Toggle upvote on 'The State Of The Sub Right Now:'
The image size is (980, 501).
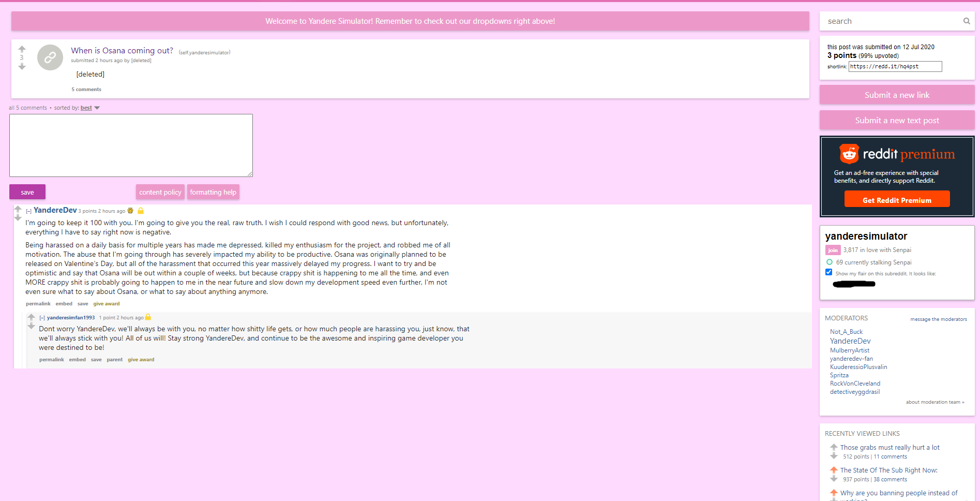click(x=834, y=469)
